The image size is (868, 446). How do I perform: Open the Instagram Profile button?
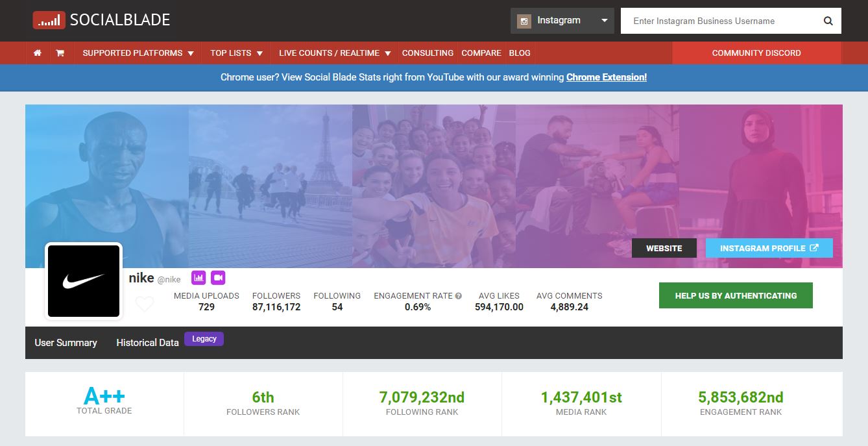(x=769, y=248)
